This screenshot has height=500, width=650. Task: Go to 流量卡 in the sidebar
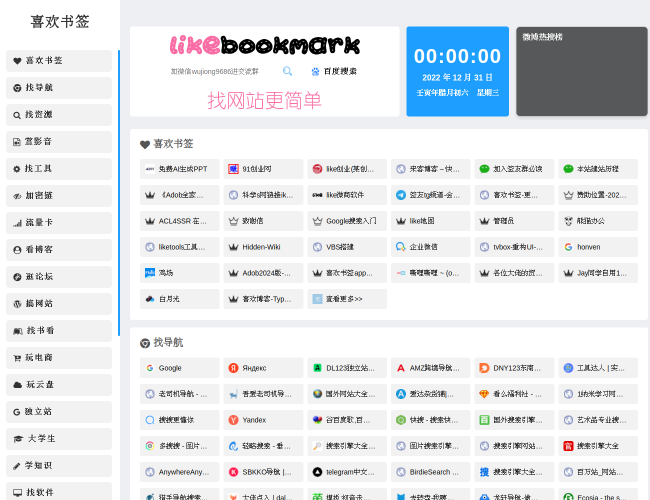point(59,223)
